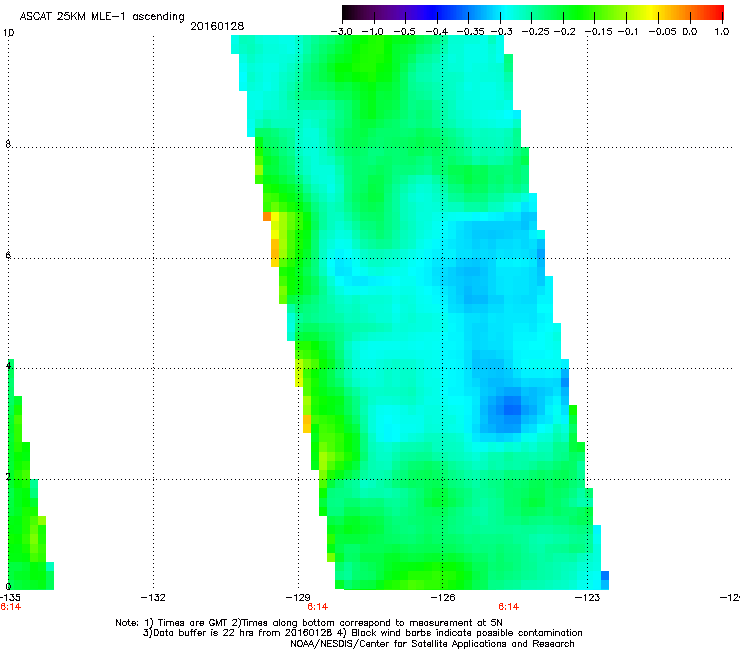Click the color bar label -0.05
This screenshot has height=650, width=740.
pyautogui.click(x=663, y=32)
